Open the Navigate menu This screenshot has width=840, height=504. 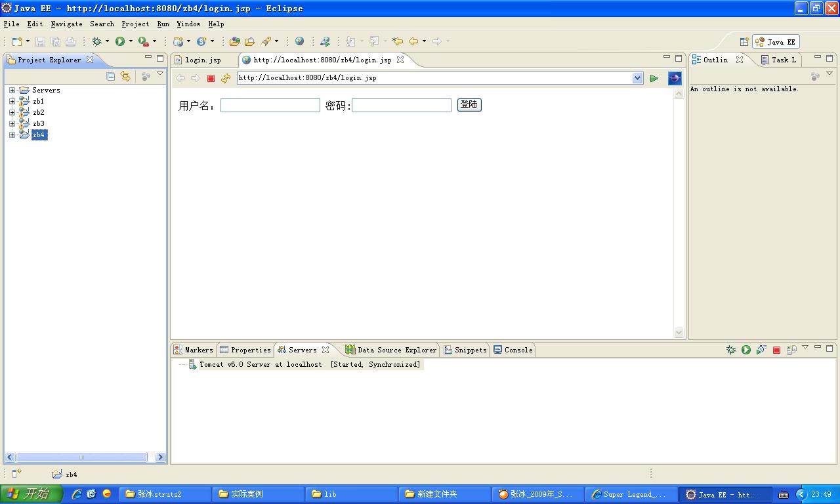coord(66,24)
